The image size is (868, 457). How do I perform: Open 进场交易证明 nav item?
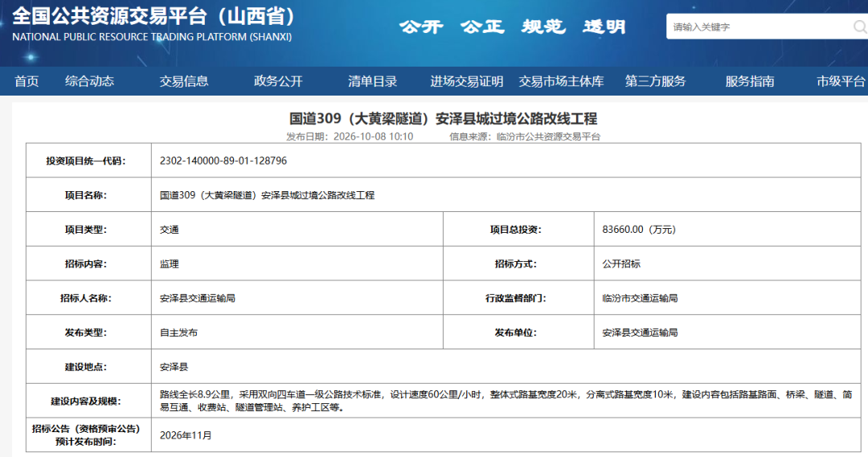[467, 81]
